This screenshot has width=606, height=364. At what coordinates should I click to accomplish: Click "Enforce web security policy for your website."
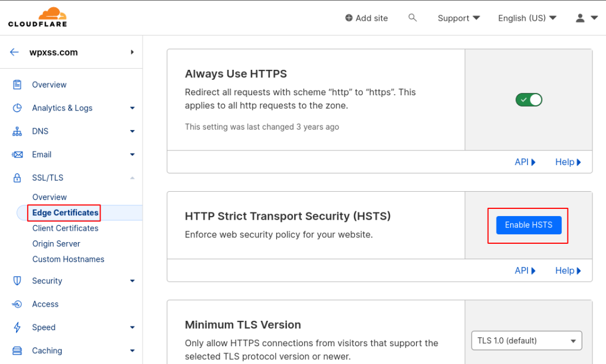click(x=279, y=234)
